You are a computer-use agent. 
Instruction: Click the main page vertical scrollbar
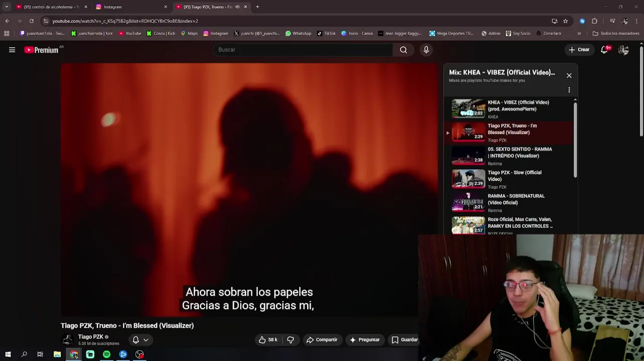641,90
